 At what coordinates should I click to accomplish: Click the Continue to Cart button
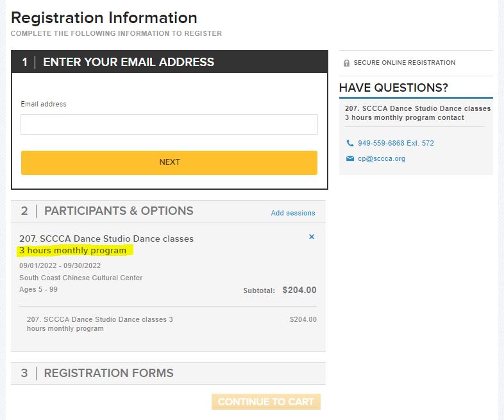pos(265,402)
